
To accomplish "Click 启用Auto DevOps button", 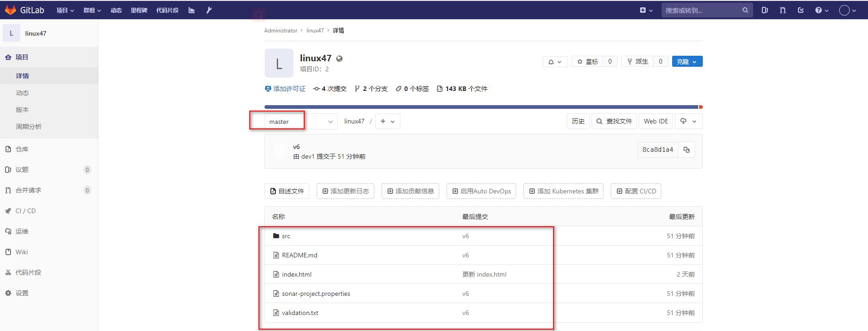I will click(481, 191).
